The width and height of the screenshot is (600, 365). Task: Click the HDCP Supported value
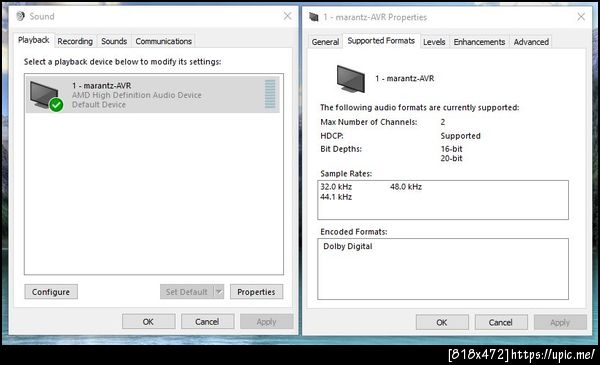(460, 136)
